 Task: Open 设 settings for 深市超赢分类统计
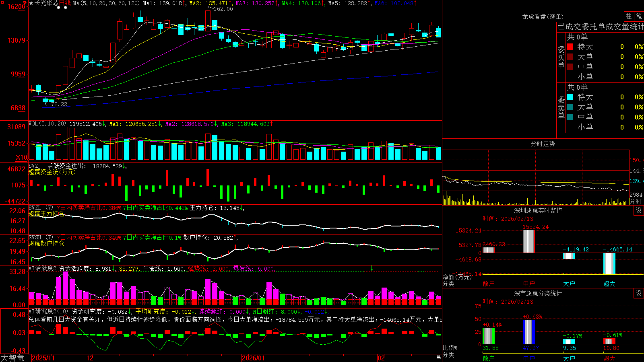[x=639, y=293]
